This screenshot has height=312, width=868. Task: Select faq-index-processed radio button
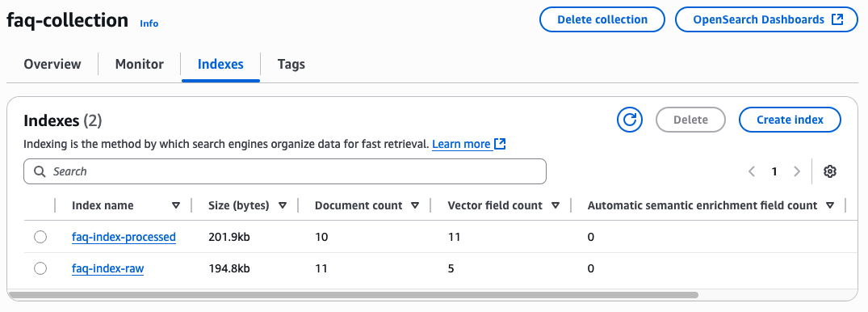click(40, 237)
